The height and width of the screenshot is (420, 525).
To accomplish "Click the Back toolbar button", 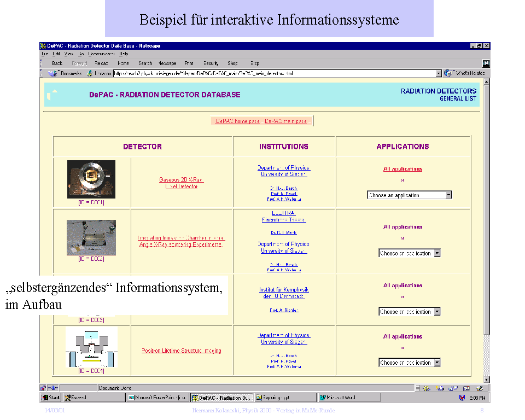I will pyautogui.click(x=57, y=63).
